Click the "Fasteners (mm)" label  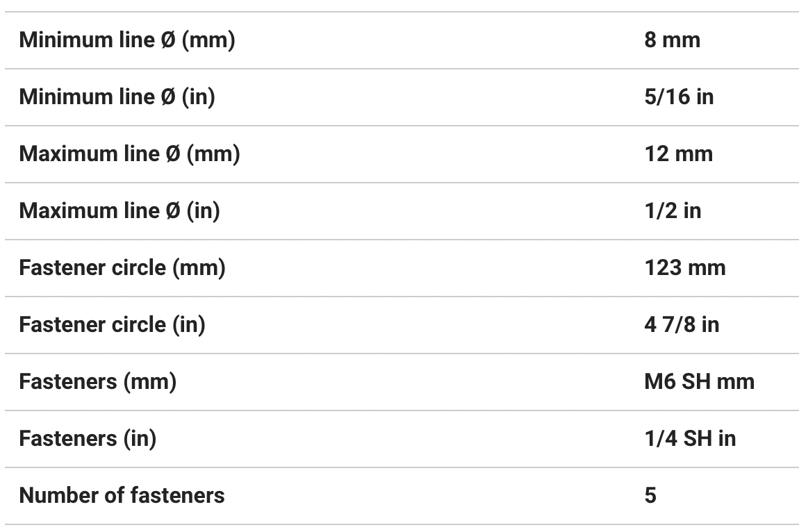(97, 382)
